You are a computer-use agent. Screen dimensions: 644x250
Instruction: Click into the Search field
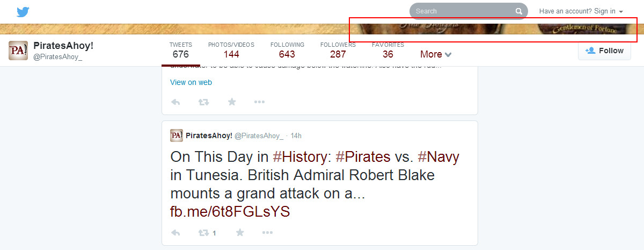coord(462,11)
